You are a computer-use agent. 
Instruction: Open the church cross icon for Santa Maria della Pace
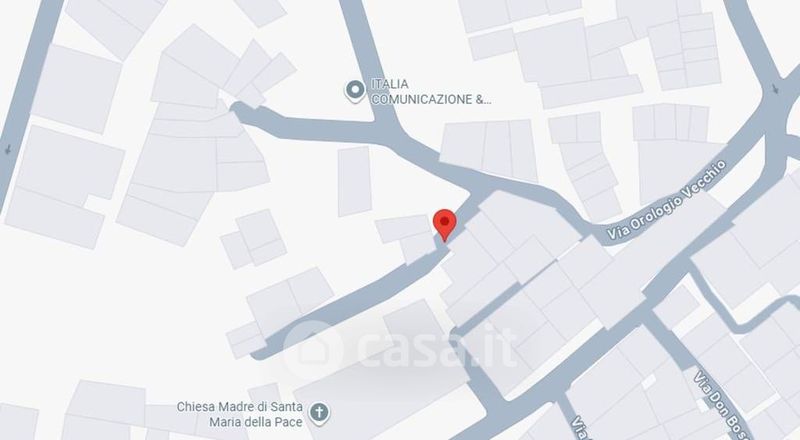tap(319, 413)
